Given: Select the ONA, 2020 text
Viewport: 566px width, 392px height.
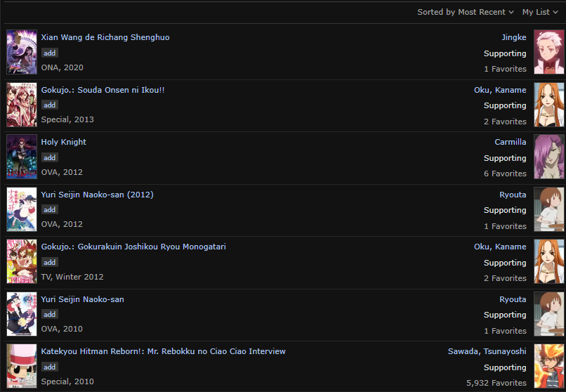Looking at the screenshot, I should 62,67.
